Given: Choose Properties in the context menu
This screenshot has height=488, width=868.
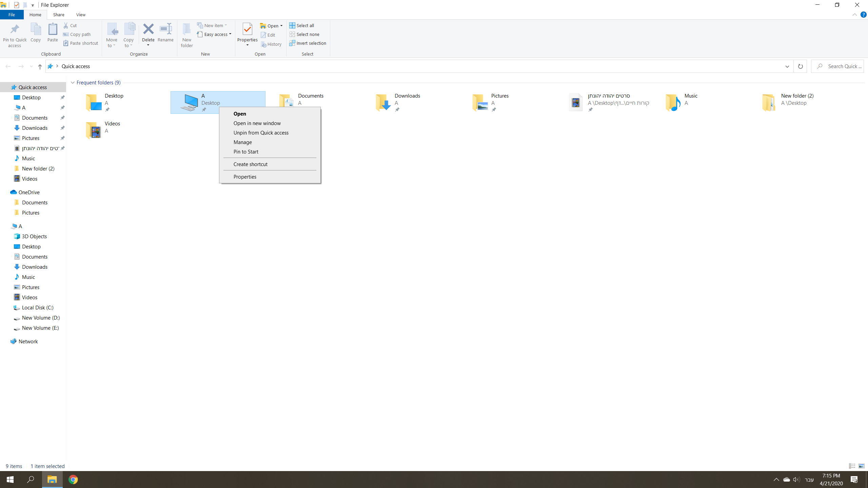Looking at the screenshot, I should tap(270, 177).
